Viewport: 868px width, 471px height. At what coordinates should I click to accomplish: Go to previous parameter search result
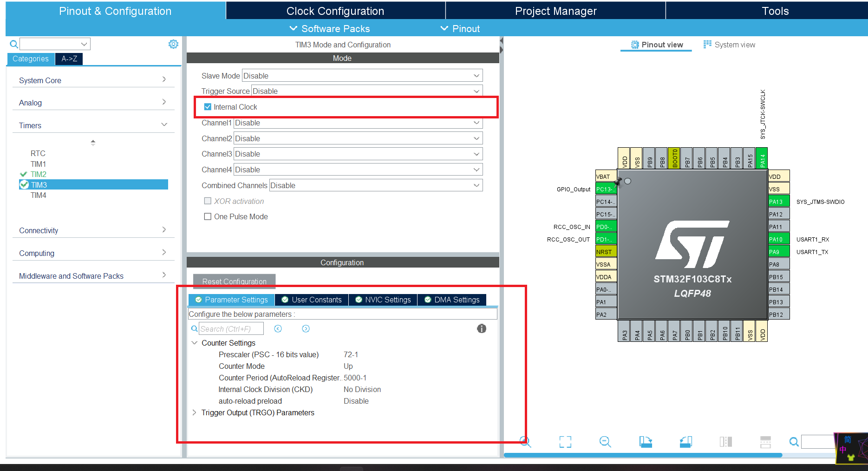pyautogui.click(x=278, y=329)
